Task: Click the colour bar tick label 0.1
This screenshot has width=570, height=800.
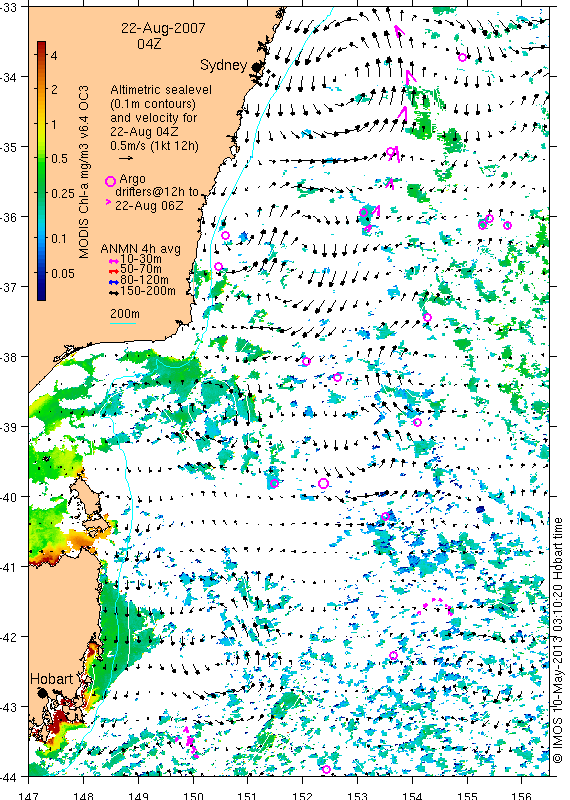Action: click(59, 238)
